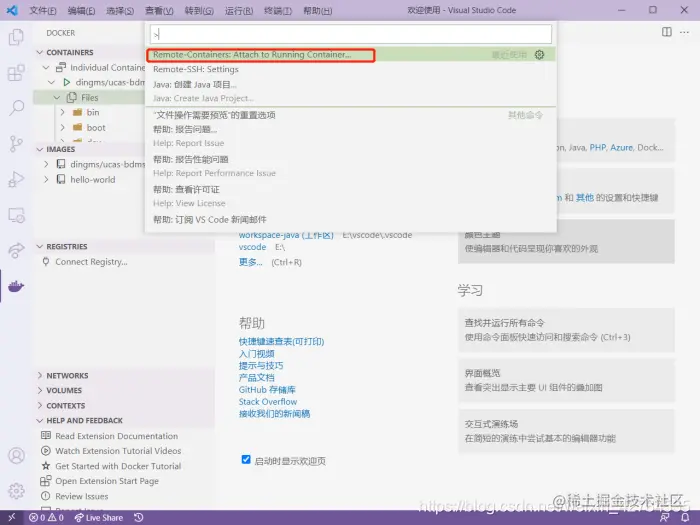The height and width of the screenshot is (525, 700).
Task: Select Java: 创建 Java 项目 command
Action: [x=351, y=91]
